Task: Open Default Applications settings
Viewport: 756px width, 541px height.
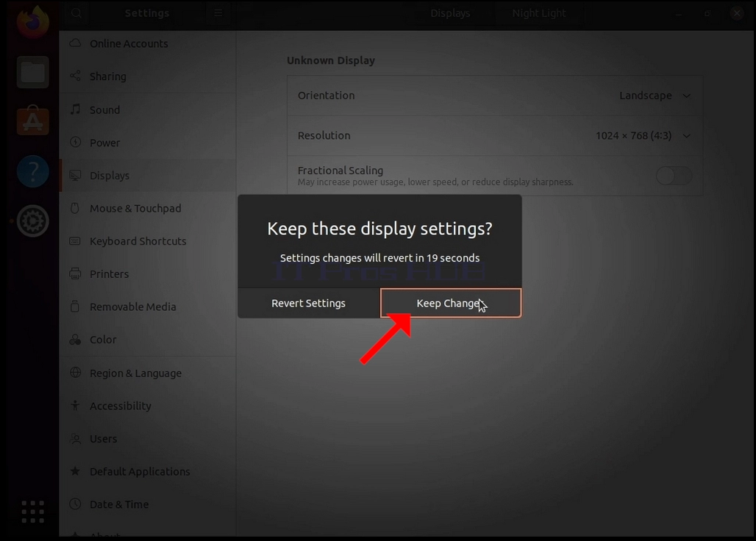Action: 148,471
